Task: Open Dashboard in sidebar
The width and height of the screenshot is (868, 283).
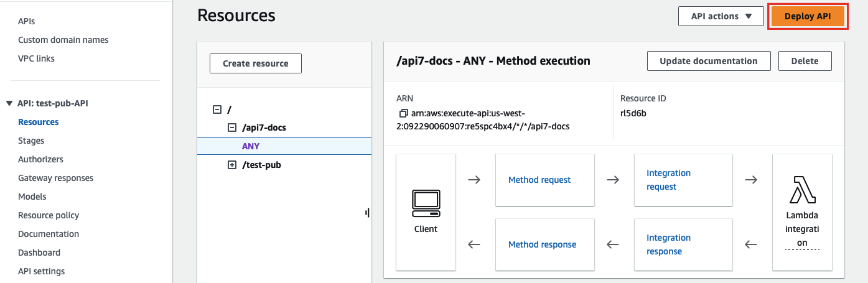Action: pos(39,253)
